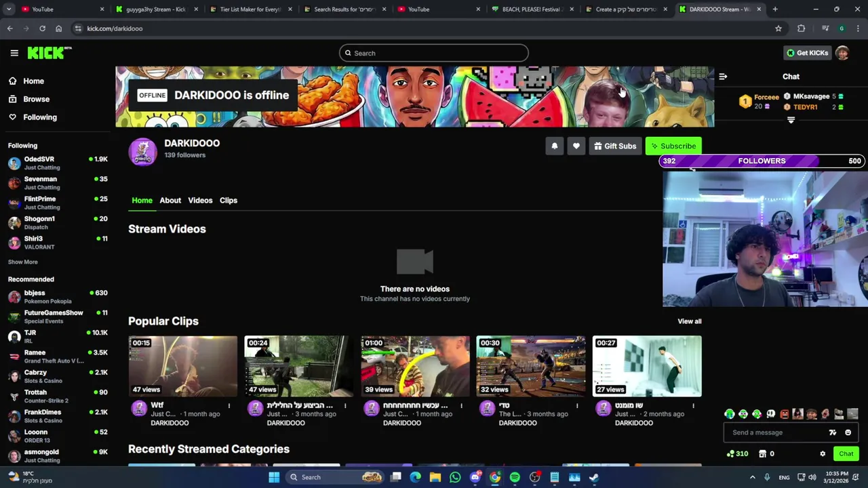Open OdedSVR followed channel
This screenshot has width=868, height=488.
click(x=58, y=163)
